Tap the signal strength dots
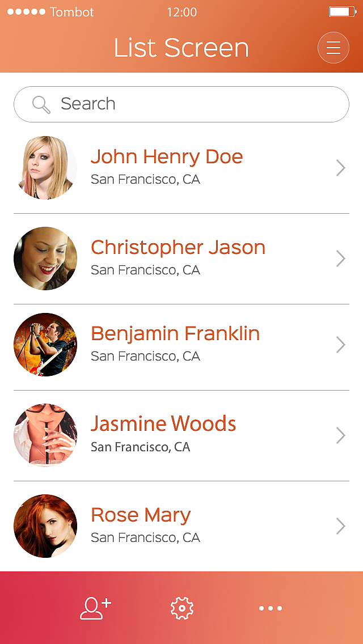The image size is (363, 644). (x=26, y=12)
